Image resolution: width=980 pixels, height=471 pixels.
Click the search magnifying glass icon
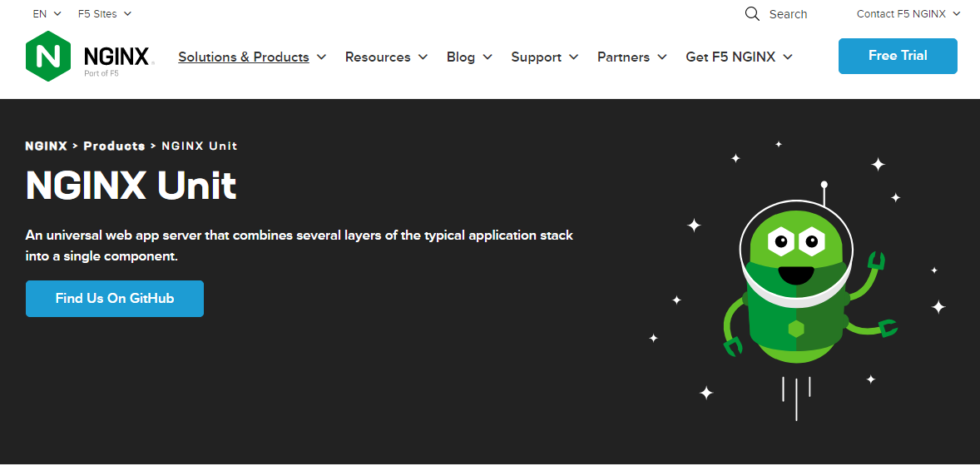[752, 14]
